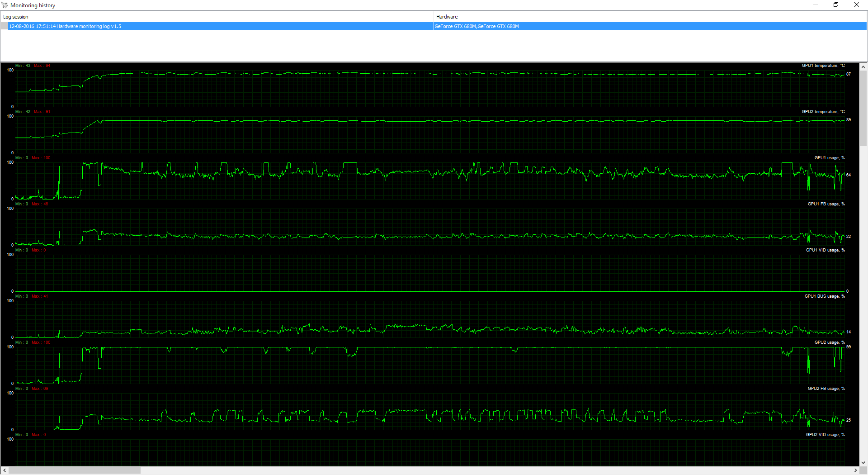
Task: Click the GPU2 usage graph label
Action: coord(830,342)
